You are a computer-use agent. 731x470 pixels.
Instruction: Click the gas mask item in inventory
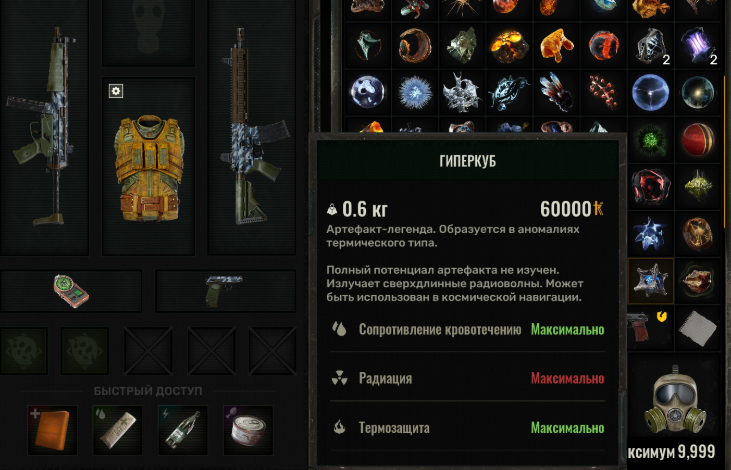tap(675, 400)
